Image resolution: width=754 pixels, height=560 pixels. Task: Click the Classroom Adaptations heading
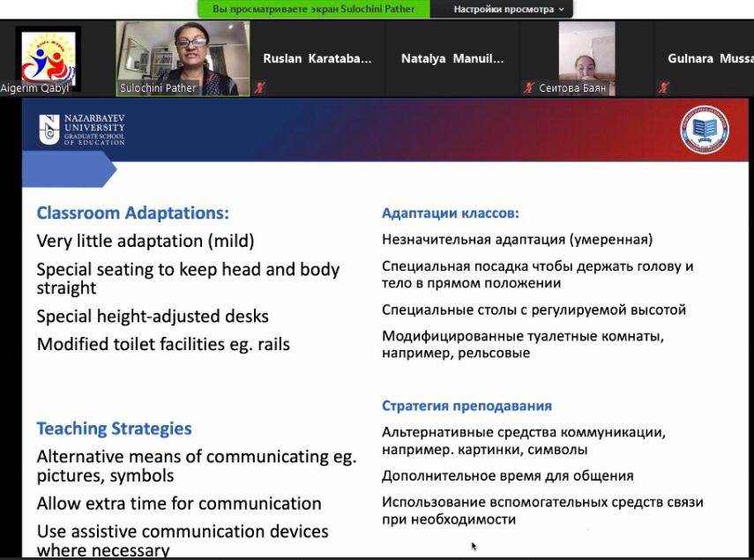pos(132,213)
